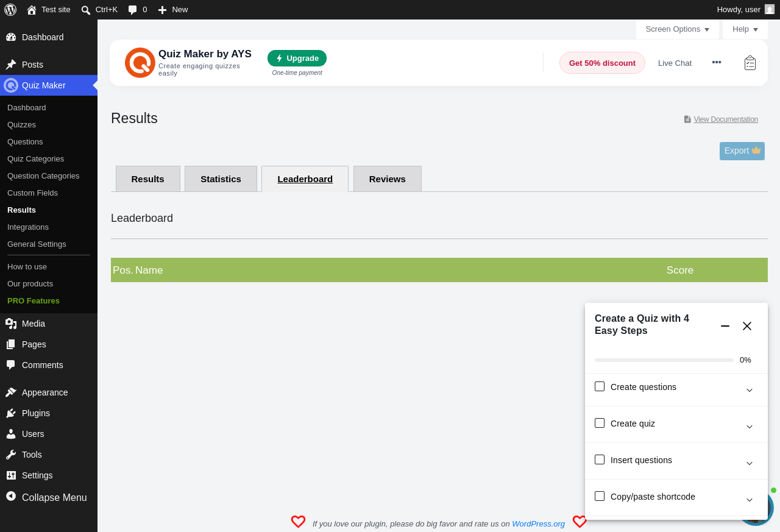Open How to use submenu item

point(27,267)
